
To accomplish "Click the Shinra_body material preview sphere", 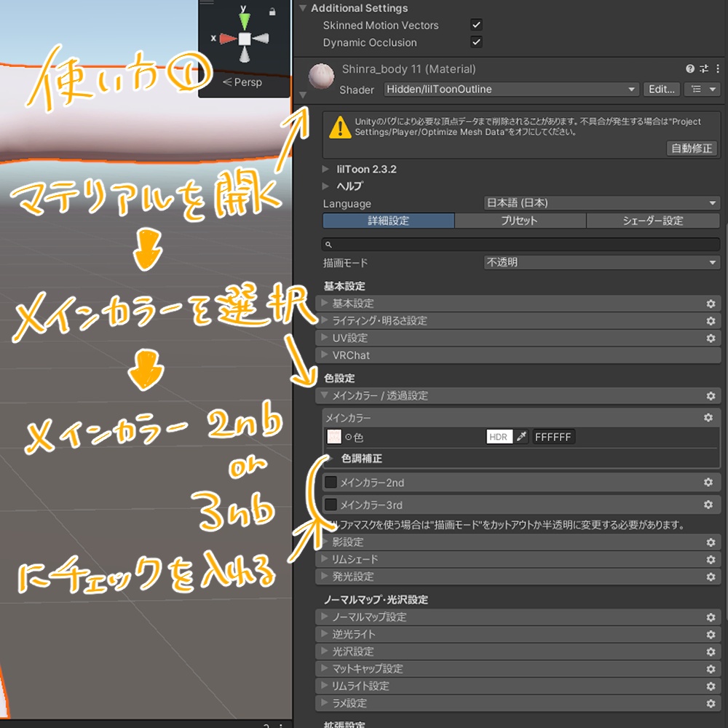I will [x=321, y=76].
